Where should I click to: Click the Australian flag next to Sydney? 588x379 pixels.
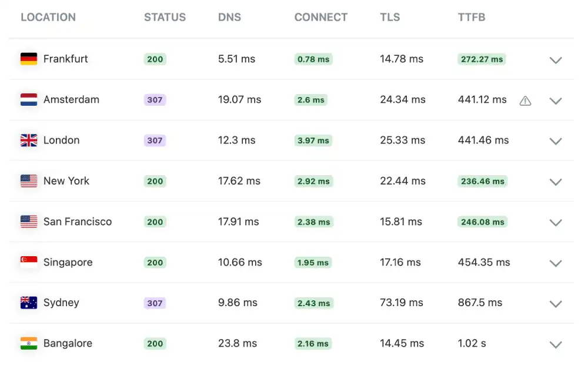[28, 303]
